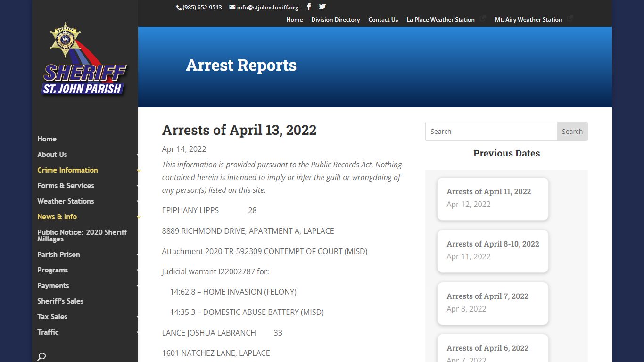Open Arrests of April 6, 2022
644x362 pixels.
[487, 348]
